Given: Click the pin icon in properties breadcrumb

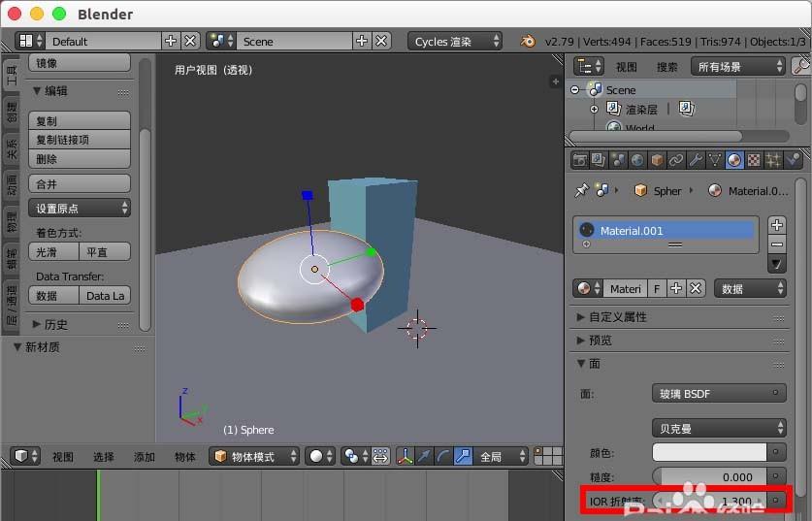Looking at the screenshot, I should tap(582, 190).
